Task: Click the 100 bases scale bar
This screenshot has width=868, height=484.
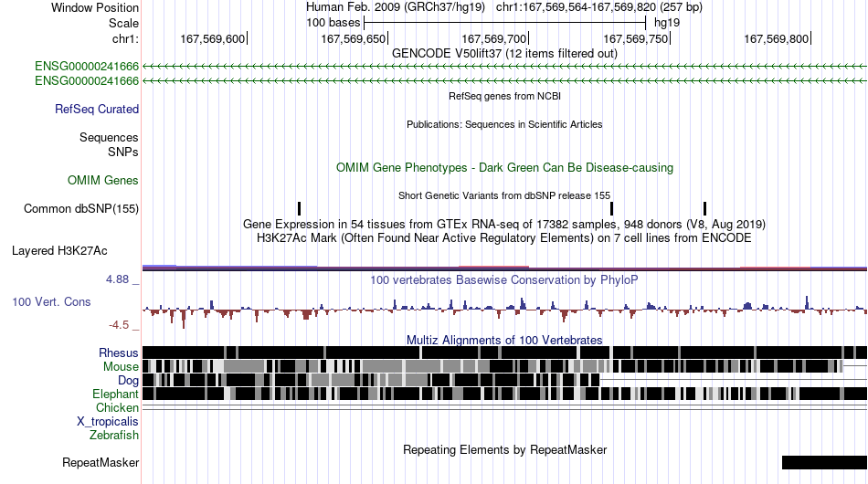Action: pyautogui.click(x=505, y=23)
